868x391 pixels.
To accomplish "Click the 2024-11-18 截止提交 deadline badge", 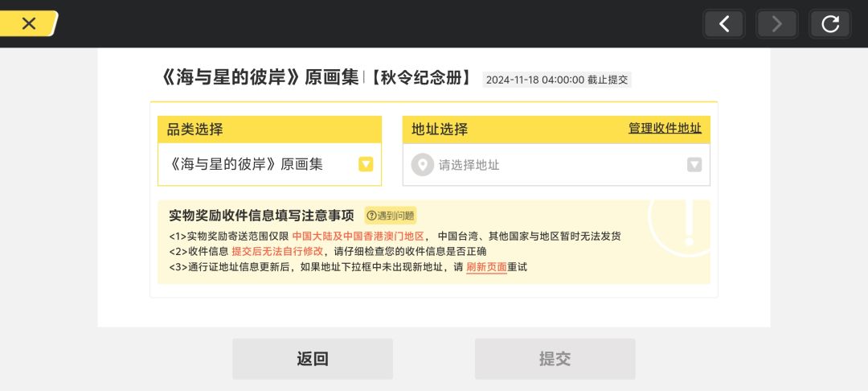I will (557, 80).
